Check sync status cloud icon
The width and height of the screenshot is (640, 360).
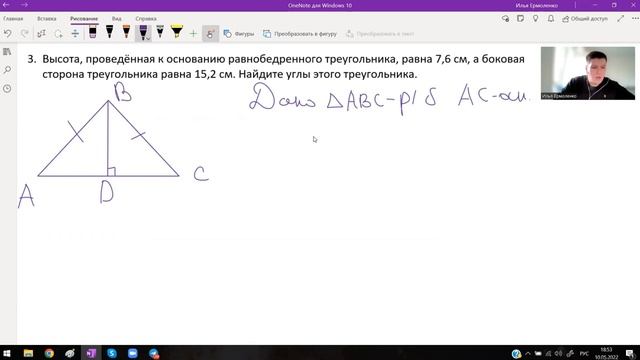pos(505,19)
